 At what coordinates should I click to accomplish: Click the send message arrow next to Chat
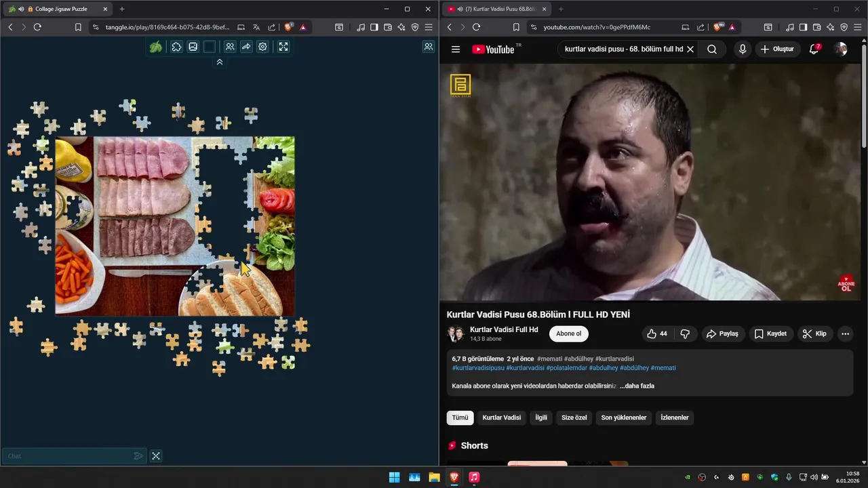coord(138,456)
